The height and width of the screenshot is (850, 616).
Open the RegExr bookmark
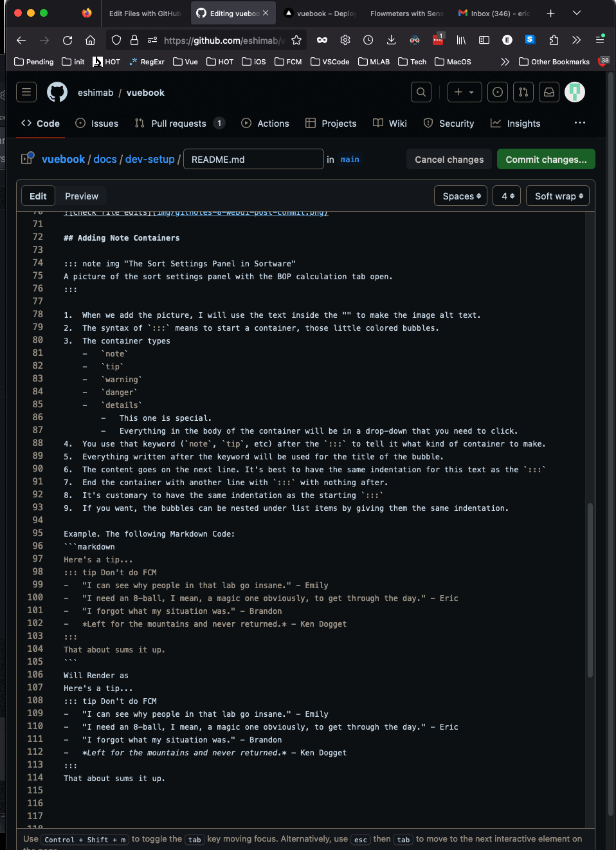147,62
